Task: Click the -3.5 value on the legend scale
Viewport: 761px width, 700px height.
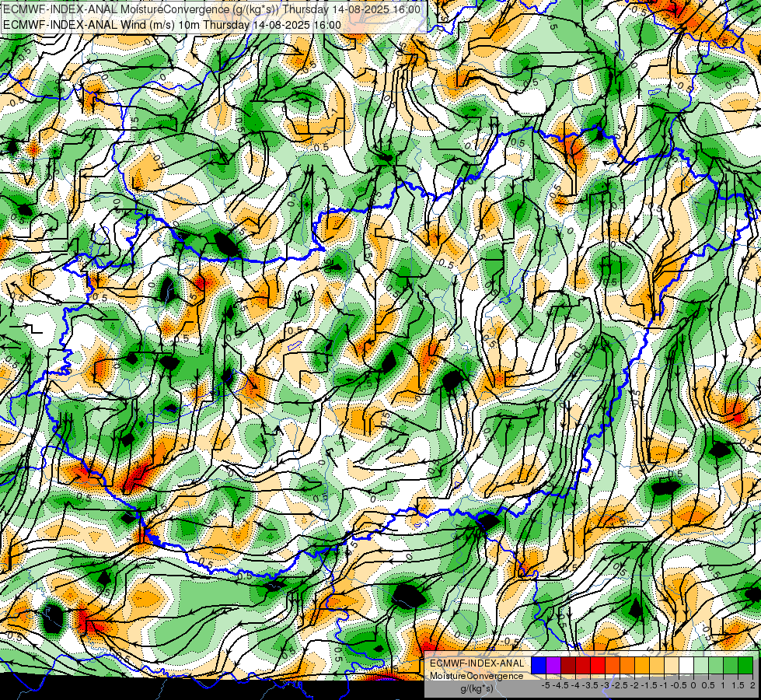Action: pyautogui.click(x=591, y=685)
